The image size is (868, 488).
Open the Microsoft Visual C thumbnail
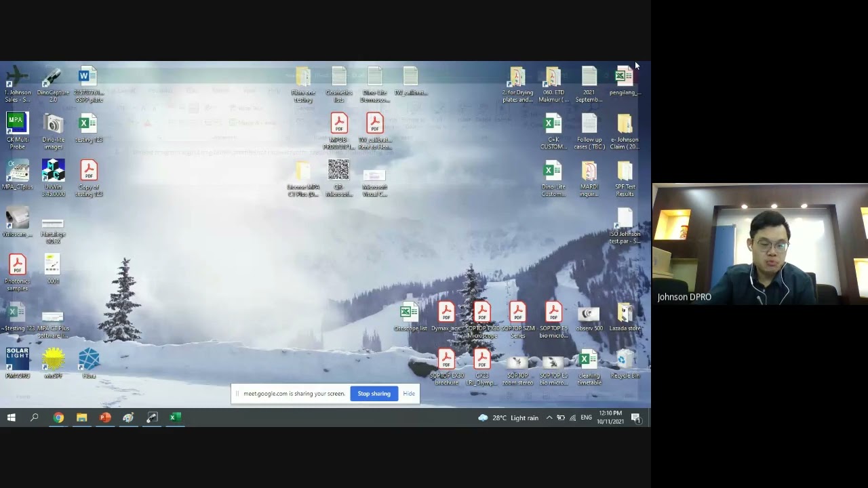point(374,179)
